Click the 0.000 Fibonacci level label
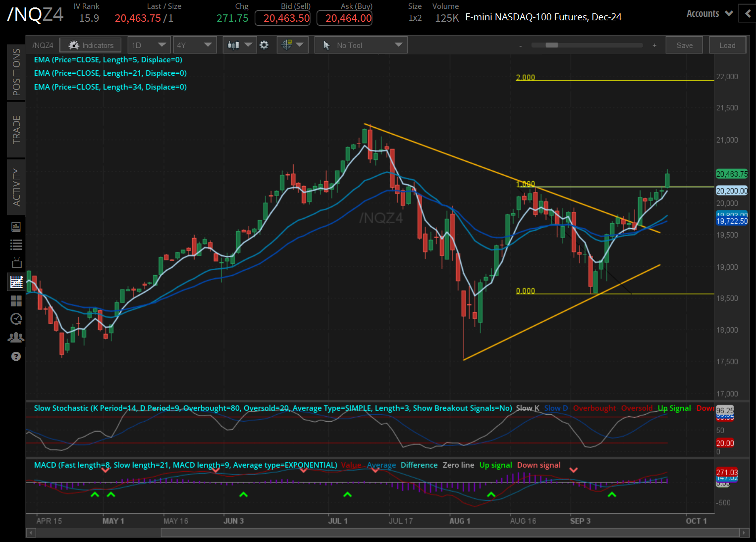 tap(526, 291)
